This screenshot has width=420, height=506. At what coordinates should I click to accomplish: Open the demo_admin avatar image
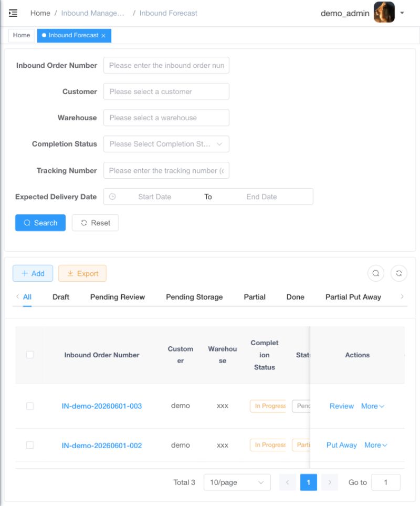[384, 12]
